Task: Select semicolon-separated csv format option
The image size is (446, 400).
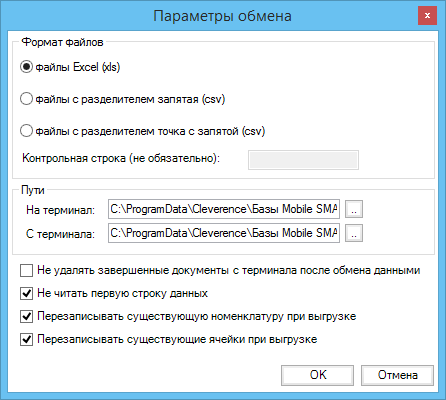Action: [x=26, y=131]
